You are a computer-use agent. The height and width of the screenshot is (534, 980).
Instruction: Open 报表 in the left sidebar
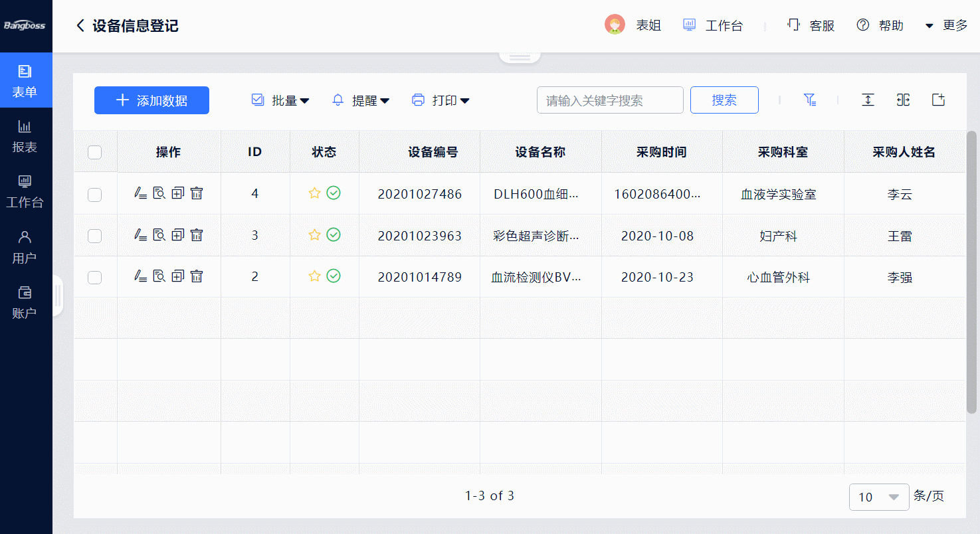(x=25, y=136)
